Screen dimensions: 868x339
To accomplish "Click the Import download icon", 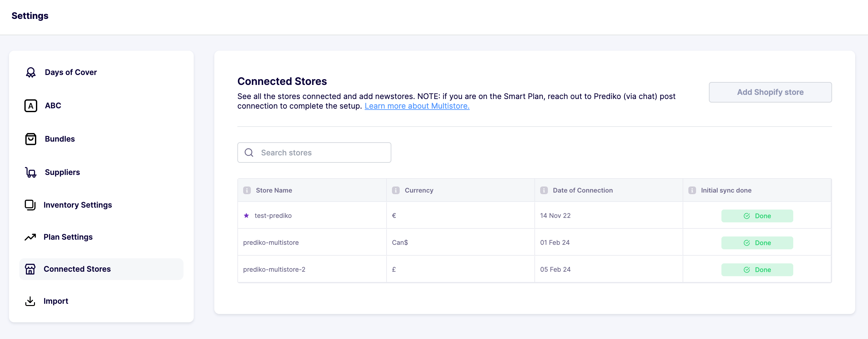I will 30,301.
